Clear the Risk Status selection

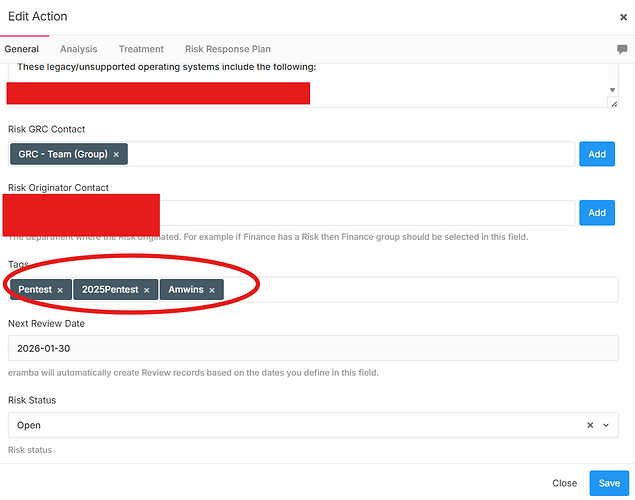coord(590,425)
